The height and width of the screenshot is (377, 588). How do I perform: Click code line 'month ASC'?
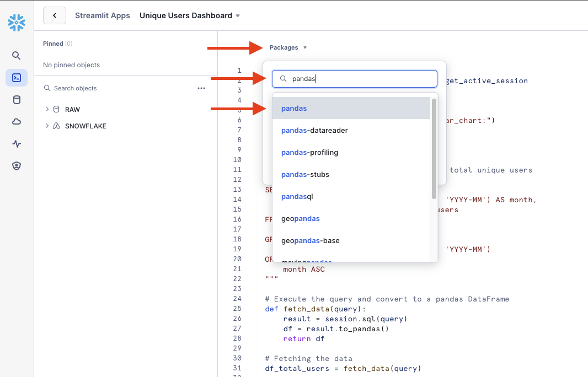(304, 269)
